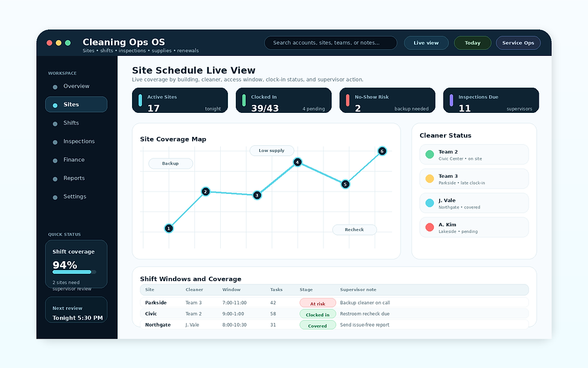Screen dimensions: 588x368
Task: Open Overview in the workspace sidebar
Action: pyautogui.click(x=76, y=86)
